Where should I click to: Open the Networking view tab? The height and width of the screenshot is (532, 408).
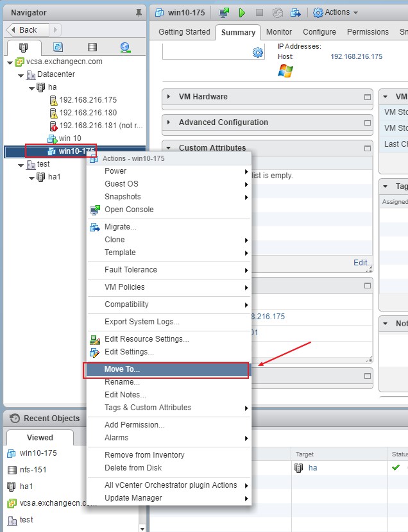pos(125,47)
